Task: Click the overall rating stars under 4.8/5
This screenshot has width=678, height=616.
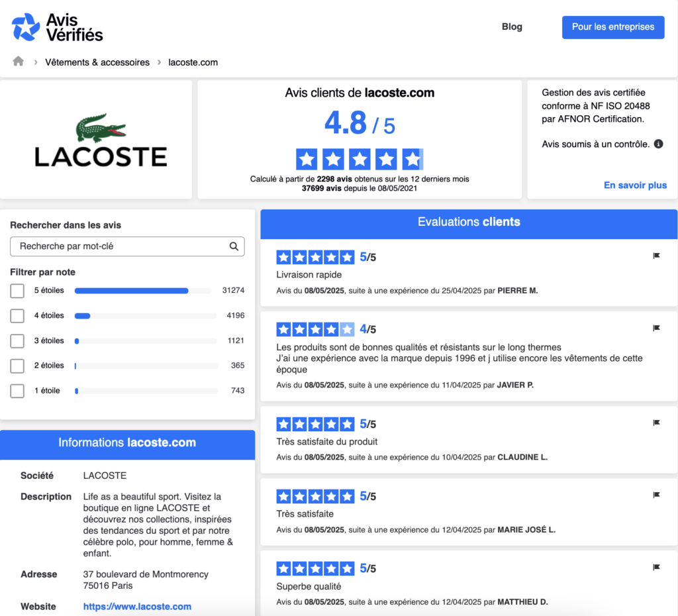Action: click(360, 159)
